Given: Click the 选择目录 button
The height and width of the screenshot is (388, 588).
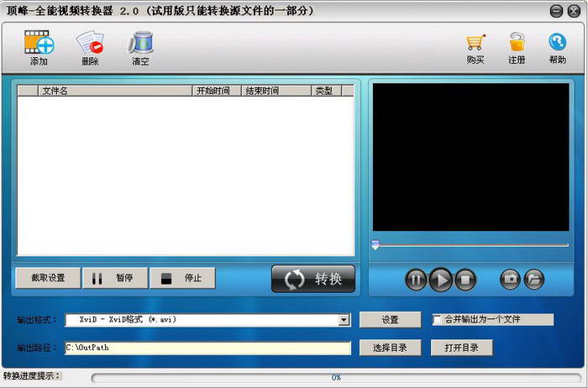Looking at the screenshot, I should pos(390,348).
